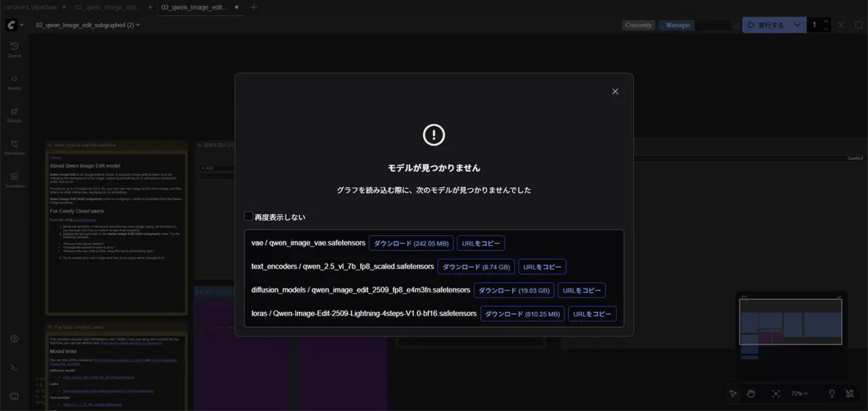Expand the 実行する run options arrow
The height and width of the screenshot is (411, 868).
coord(797,25)
